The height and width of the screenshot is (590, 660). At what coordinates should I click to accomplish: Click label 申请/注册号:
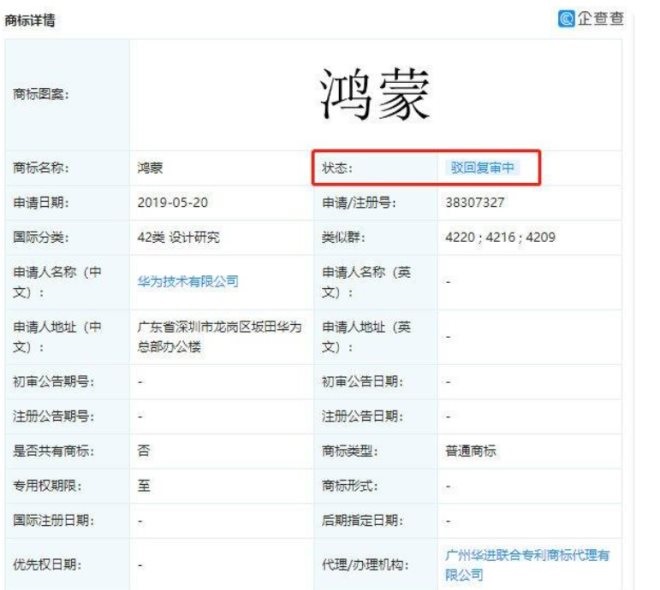[x=359, y=203]
